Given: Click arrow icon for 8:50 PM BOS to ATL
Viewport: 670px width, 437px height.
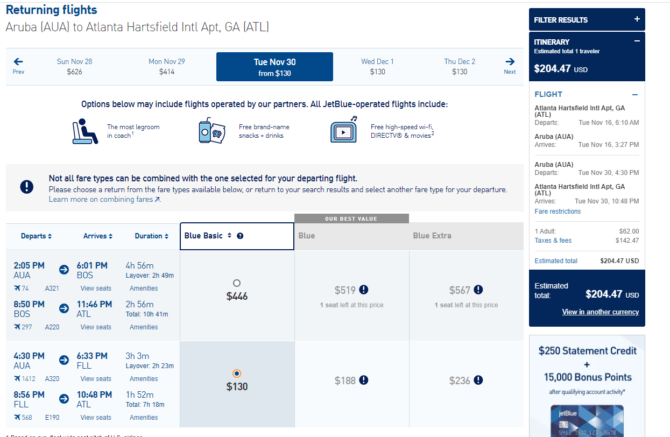Looking at the screenshot, I should pos(64,308).
